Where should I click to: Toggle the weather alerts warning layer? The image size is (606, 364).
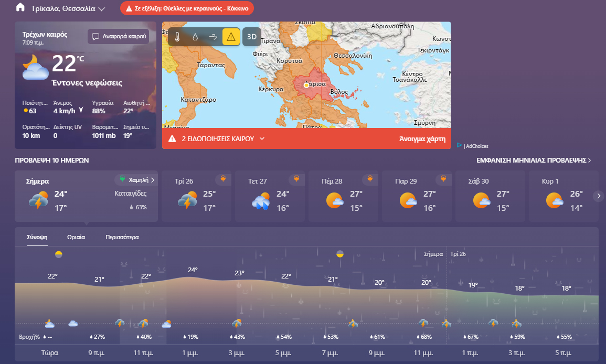[x=231, y=37]
